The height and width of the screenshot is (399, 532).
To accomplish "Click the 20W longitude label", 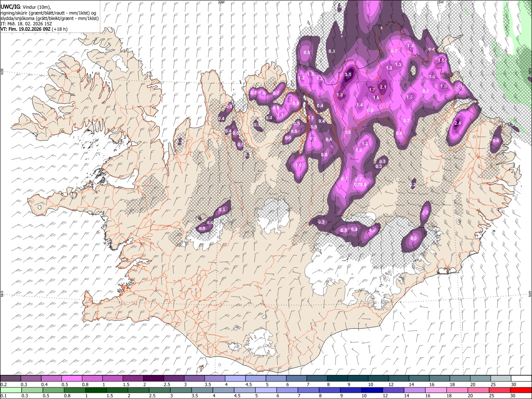I will point(221,2).
